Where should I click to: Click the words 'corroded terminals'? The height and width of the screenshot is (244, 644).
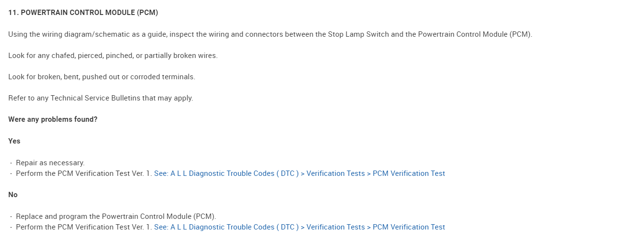tap(162, 77)
